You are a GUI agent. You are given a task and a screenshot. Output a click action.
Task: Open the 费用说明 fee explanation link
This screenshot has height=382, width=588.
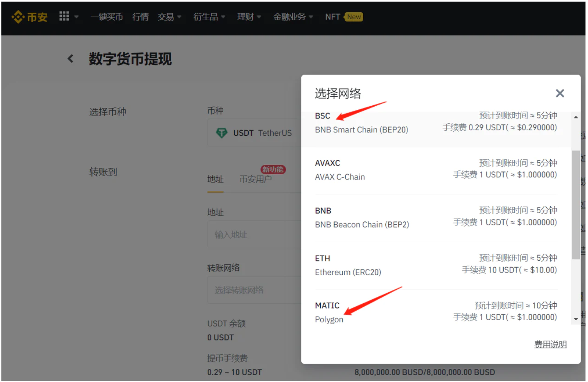550,344
